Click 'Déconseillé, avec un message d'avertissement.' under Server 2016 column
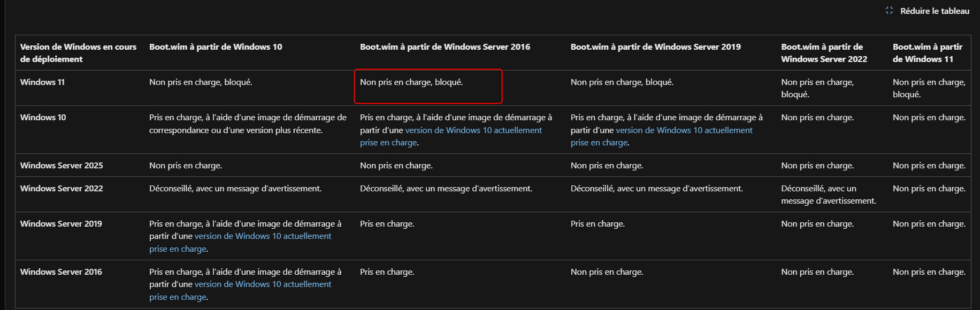This screenshot has height=310, width=980. tap(446, 189)
